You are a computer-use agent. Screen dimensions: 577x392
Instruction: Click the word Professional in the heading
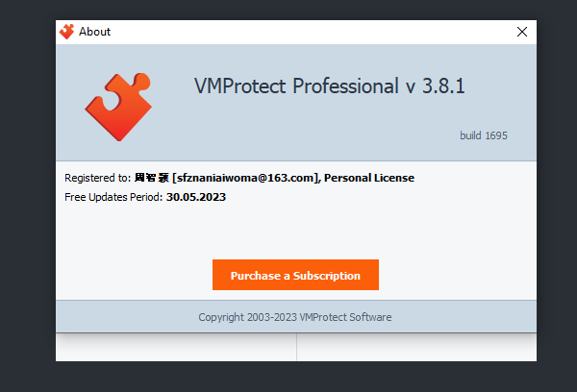[x=345, y=86]
